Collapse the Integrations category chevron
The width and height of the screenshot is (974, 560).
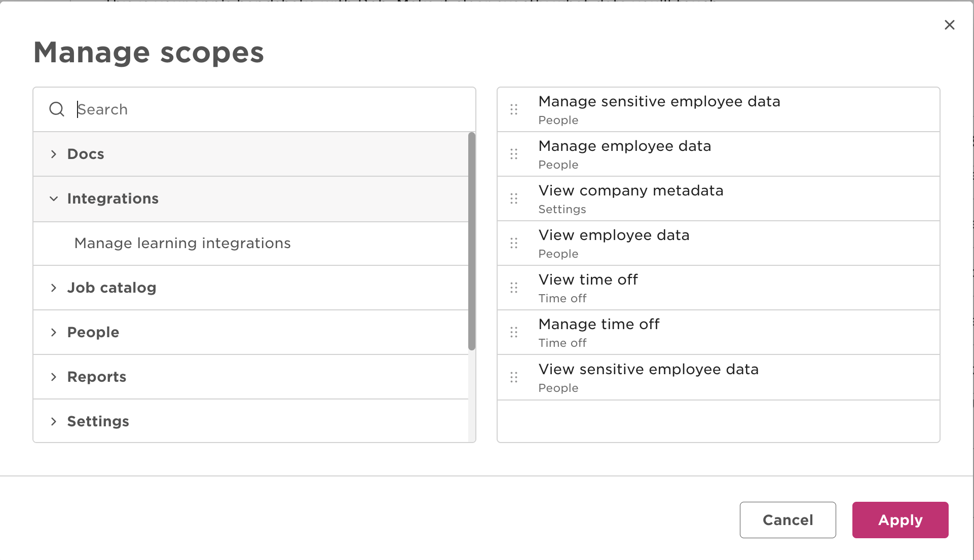pos(54,198)
